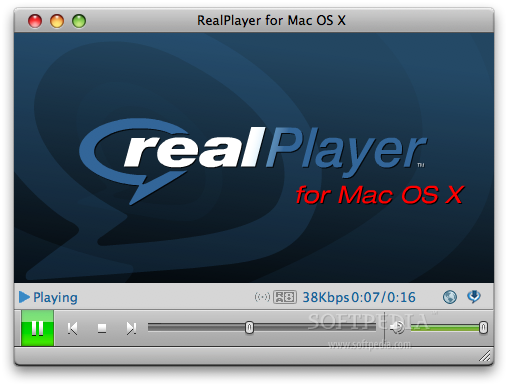Image resolution: width=508 pixels, height=386 pixels.
Task: Click the window resize grip corner
Action: point(486,356)
